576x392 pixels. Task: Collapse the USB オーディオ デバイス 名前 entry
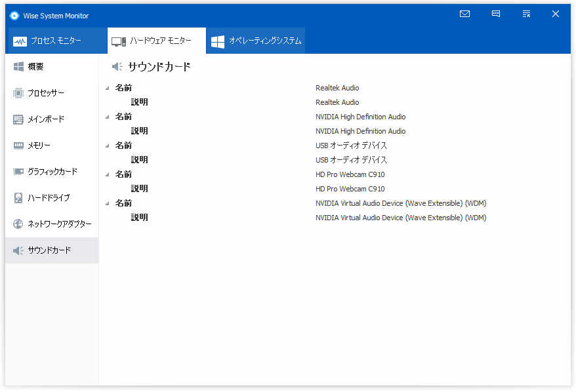(108, 146)
